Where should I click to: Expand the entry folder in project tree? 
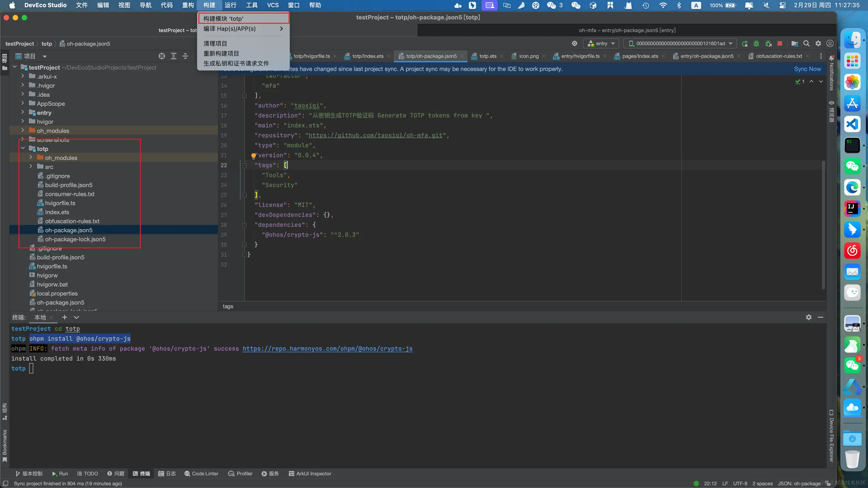(23, 112)
